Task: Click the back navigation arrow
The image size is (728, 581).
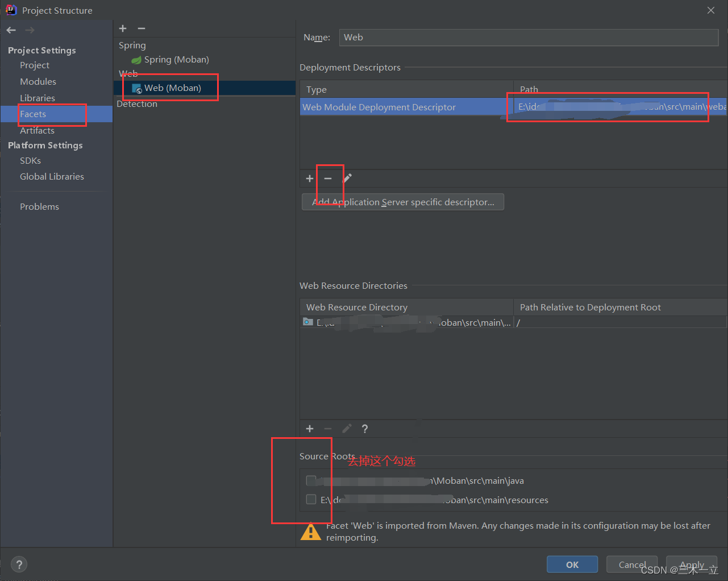Action: click(x=11, y=30)
